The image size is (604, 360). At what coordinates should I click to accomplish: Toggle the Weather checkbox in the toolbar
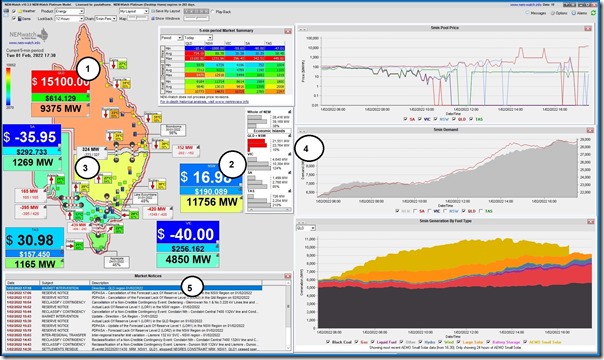click(x=14, y=12)
